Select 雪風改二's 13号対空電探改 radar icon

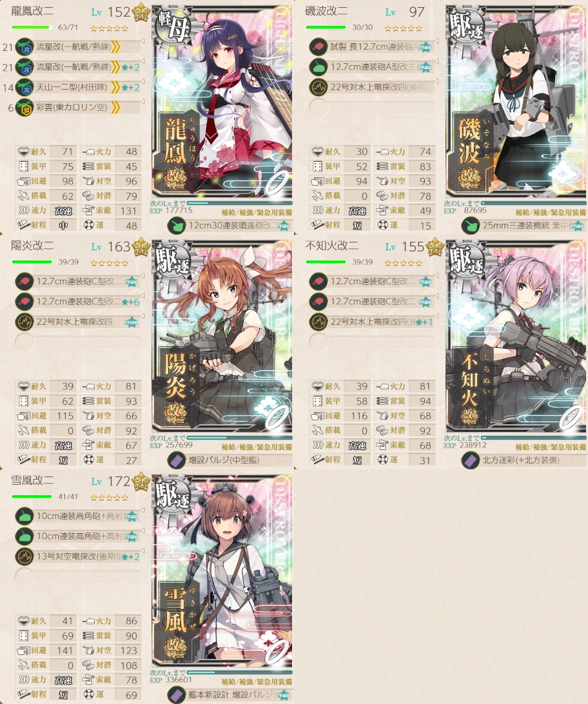click(x=24, y=557)
